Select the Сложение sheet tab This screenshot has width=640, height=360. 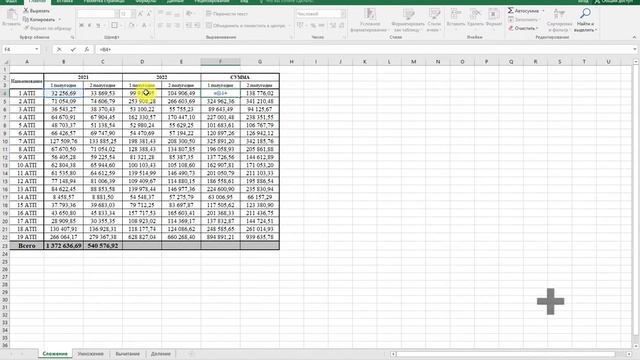click(x=55, y=354)
